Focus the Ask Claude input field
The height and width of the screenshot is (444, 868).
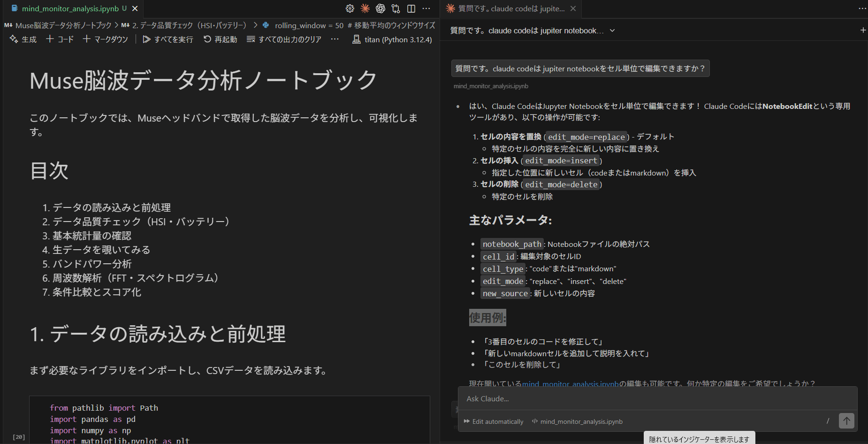pyautogui.click(x=657, y=398)
